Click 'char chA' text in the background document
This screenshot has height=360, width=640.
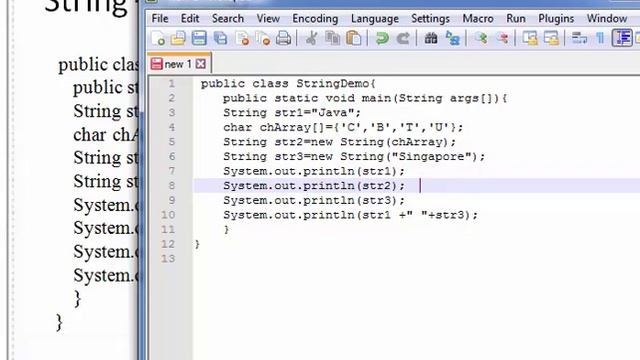[106, 135]
